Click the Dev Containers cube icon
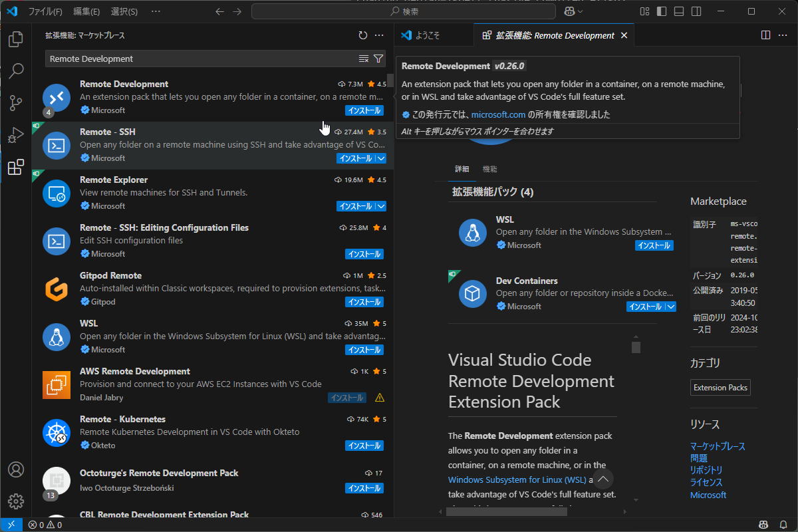Viewport: 798px width, 532px height. (473, 293)
